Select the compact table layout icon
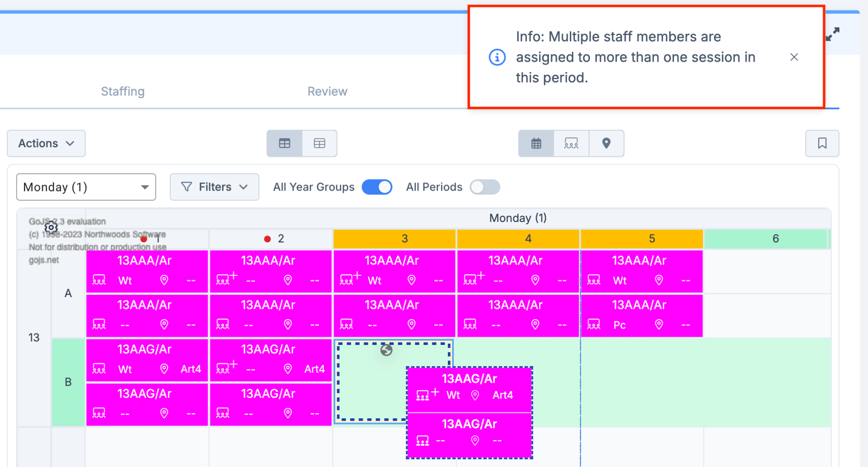 point(284,143)
